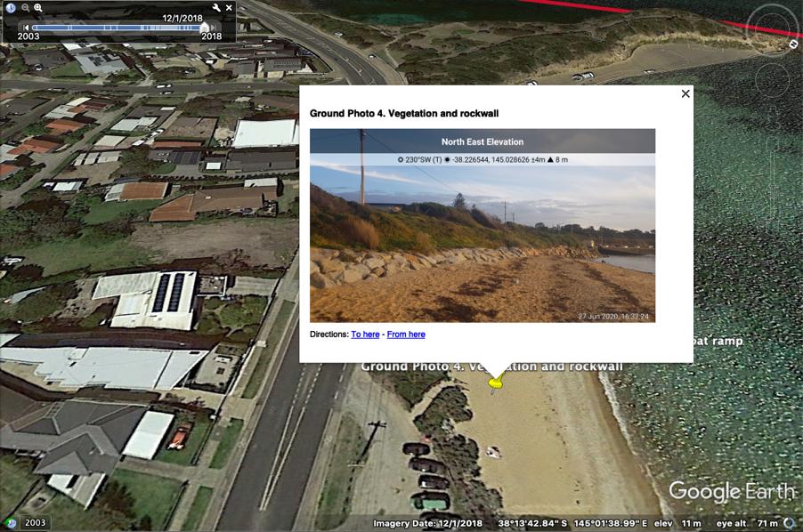Click the photo GPS coordinates -38.226544, 145.028626

click(491, 159)
